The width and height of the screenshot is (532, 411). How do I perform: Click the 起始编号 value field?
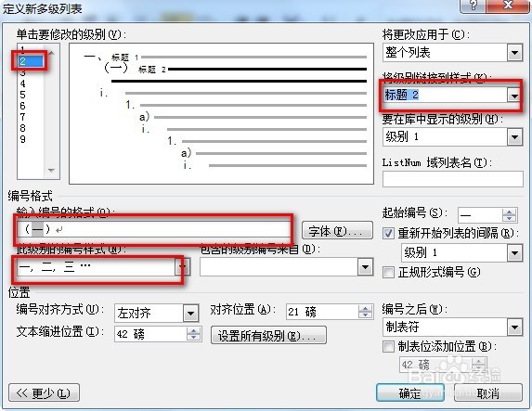click(480, 215)
